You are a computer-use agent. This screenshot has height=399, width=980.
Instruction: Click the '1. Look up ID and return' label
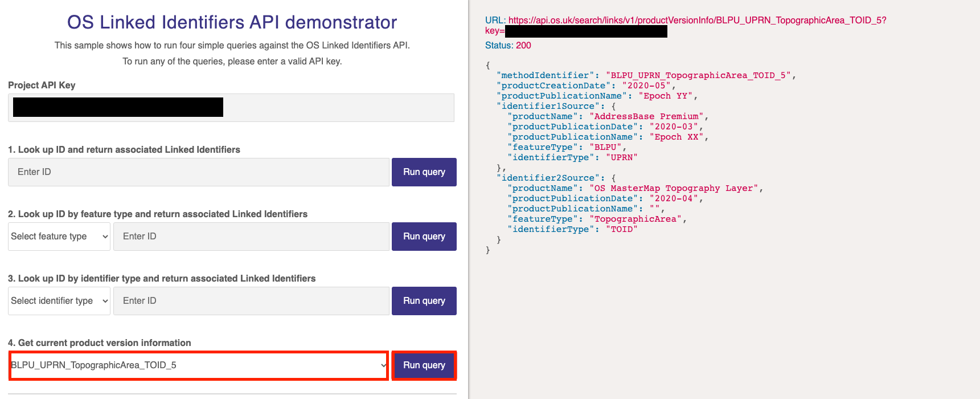click(124, 150)
